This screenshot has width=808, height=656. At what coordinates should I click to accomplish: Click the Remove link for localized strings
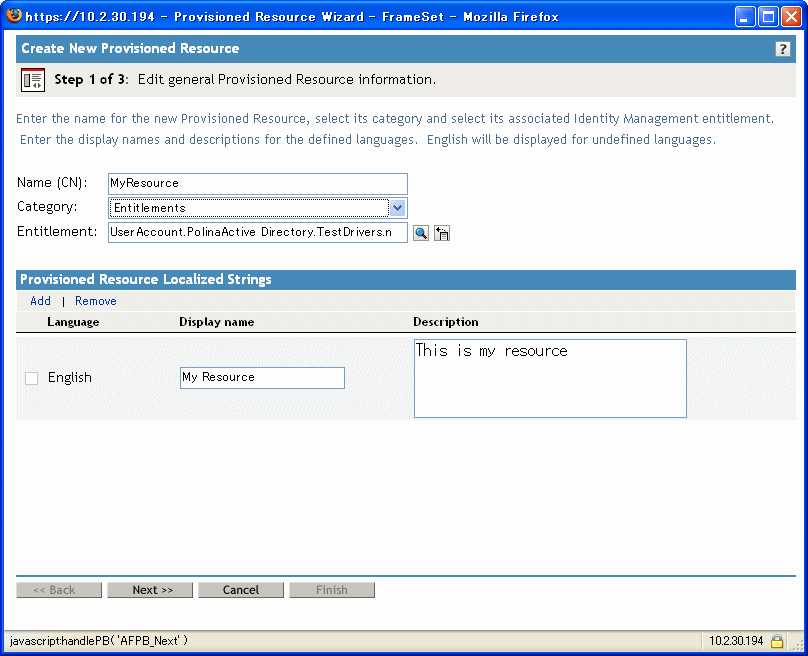(x=96, y=301)
